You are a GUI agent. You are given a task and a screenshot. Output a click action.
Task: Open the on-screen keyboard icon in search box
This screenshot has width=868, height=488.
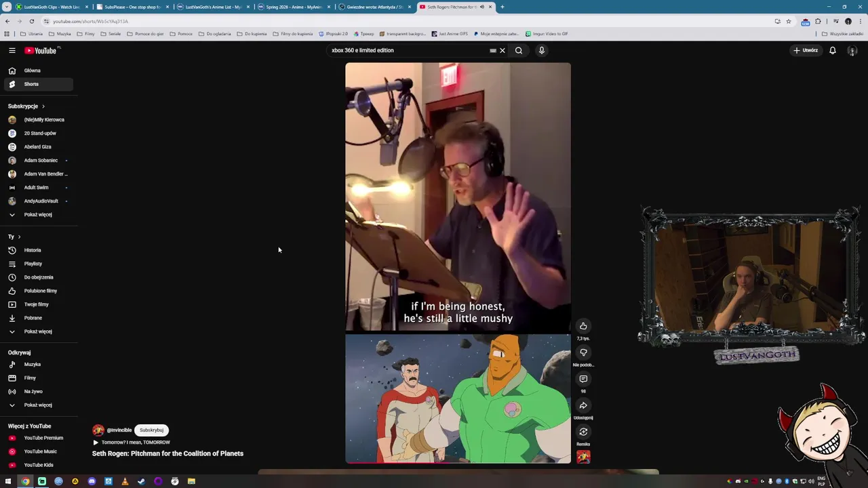tap(493, 50)
